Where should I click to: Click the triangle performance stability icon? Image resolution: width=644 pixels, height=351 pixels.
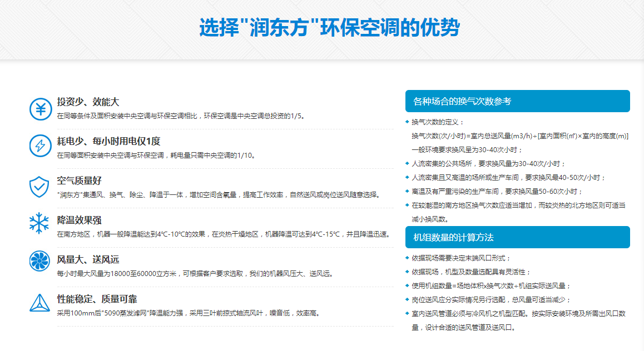39,302
